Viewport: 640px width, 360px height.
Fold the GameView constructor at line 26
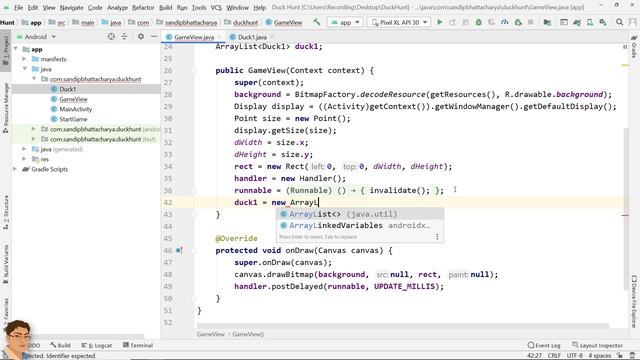[194, 71]
